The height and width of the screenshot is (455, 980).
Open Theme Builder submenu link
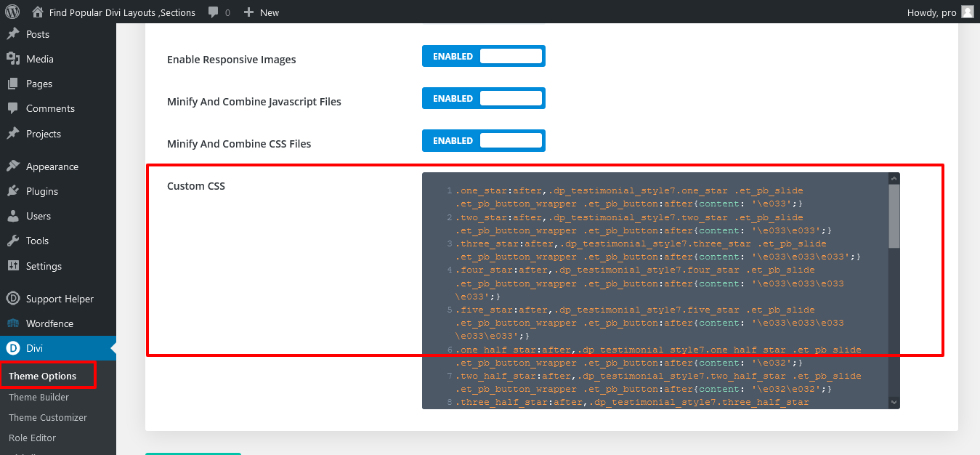pyautogui.click(x=39, y=397)
